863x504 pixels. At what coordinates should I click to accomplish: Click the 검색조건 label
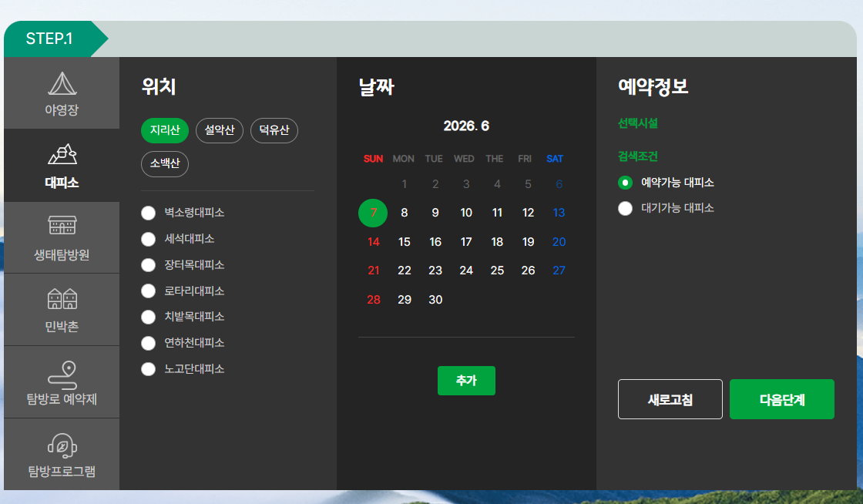point(638,156)
